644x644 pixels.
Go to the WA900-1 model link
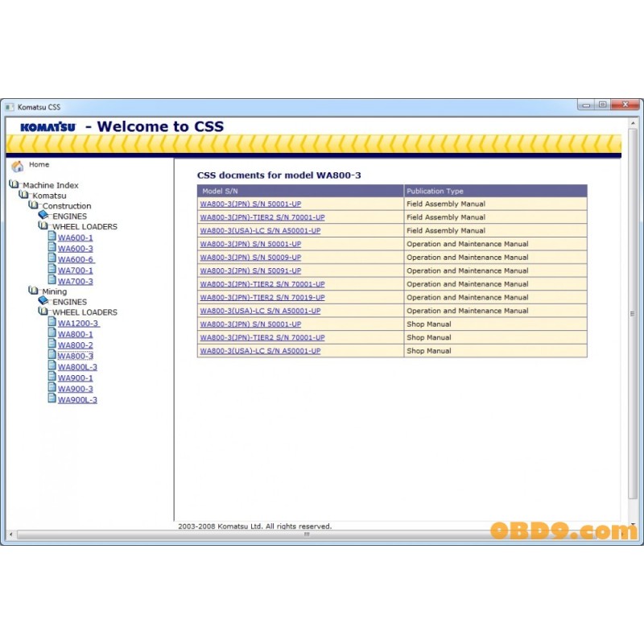click(x=76, y=378)
